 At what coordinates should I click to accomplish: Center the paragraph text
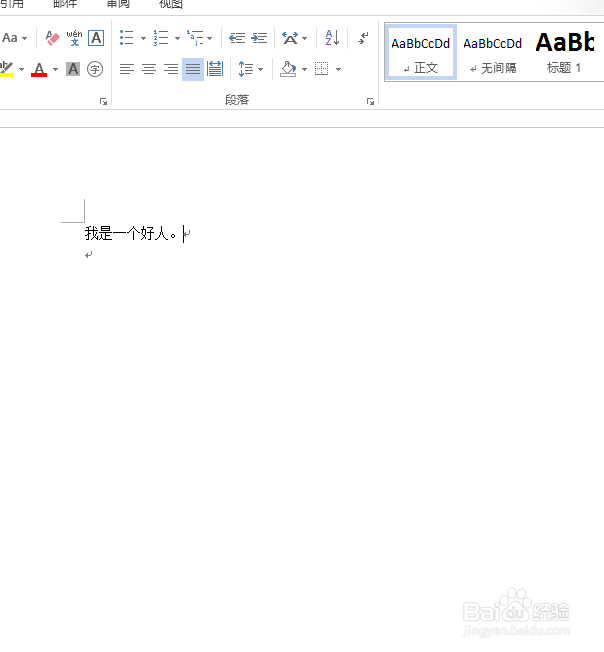pyautogui.click(x=149, y=69)
